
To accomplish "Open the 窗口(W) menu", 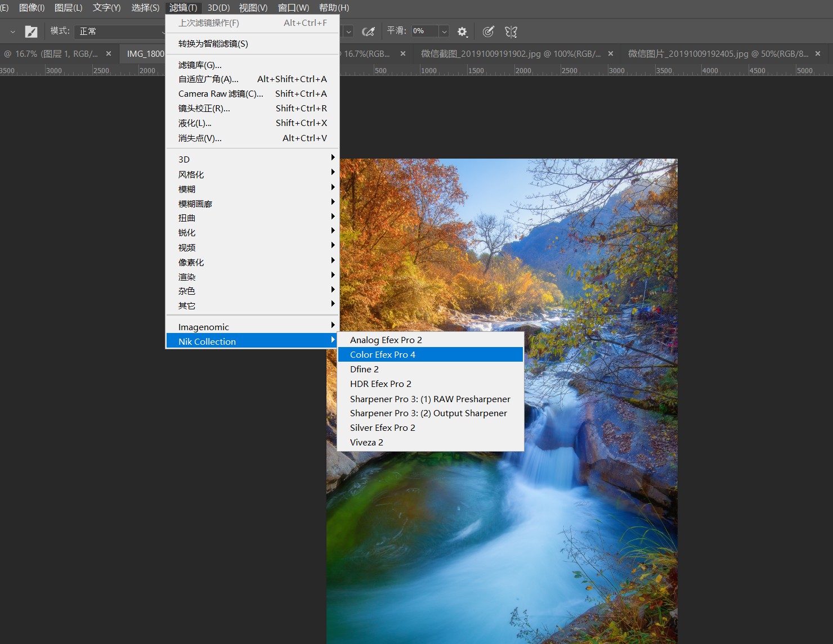I will coord(294,8).
